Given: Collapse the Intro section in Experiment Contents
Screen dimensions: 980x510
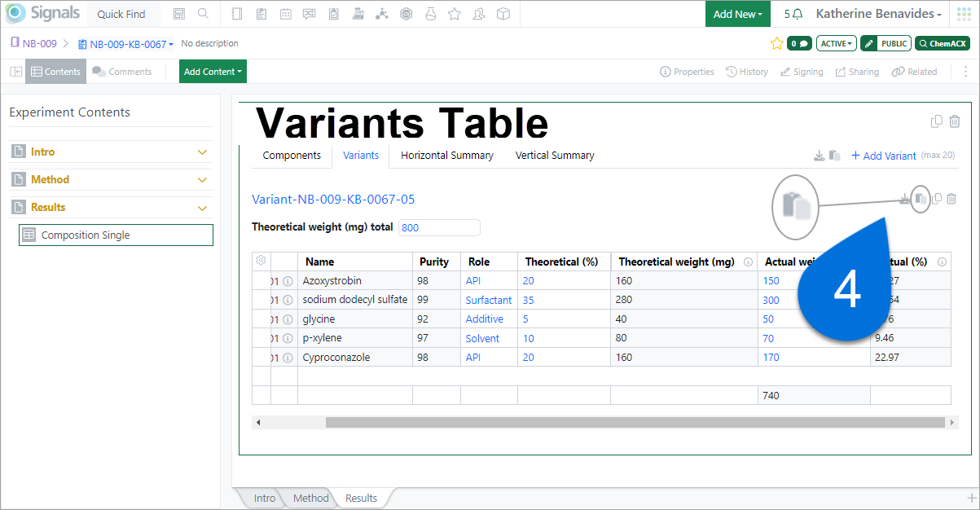Looking at the screenshot, I should coord(202,152).
